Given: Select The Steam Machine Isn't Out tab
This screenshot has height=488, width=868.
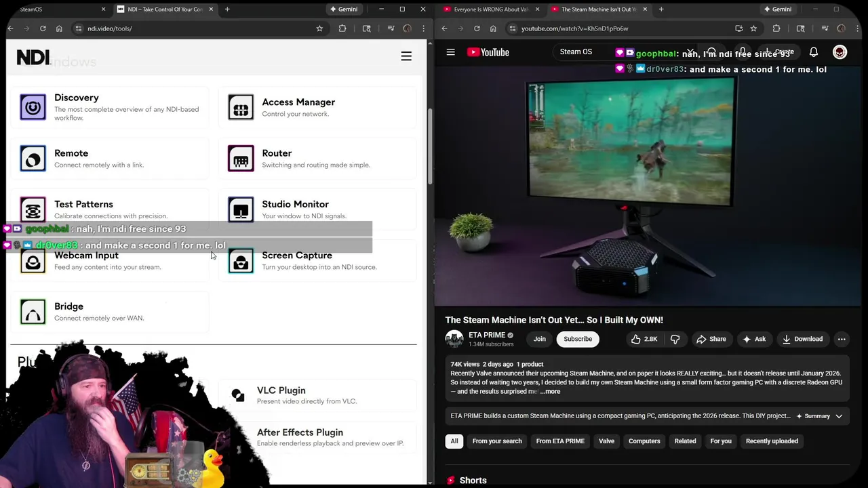Looking at the screenshot, I should 599,9.
